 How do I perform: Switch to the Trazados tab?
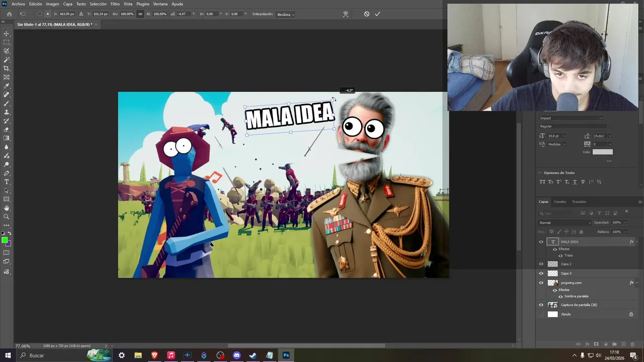click(x=579, y=202)
